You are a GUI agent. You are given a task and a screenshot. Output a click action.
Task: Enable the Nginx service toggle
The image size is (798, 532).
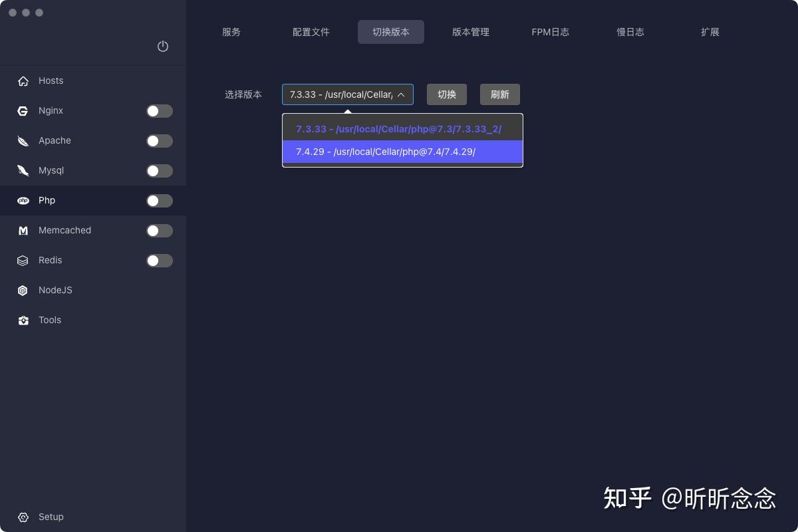(160, 110)
